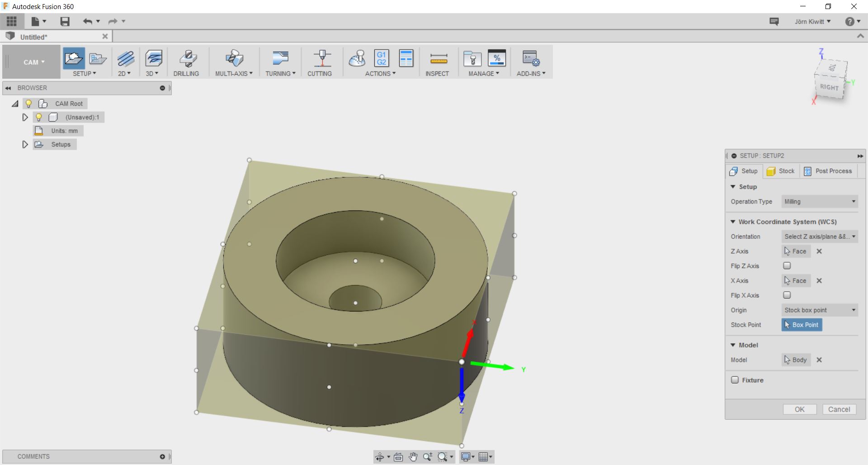This screenshot has width=868, height=465.
Task: Open the Origin dropdown
Action: tap(820, 310)
